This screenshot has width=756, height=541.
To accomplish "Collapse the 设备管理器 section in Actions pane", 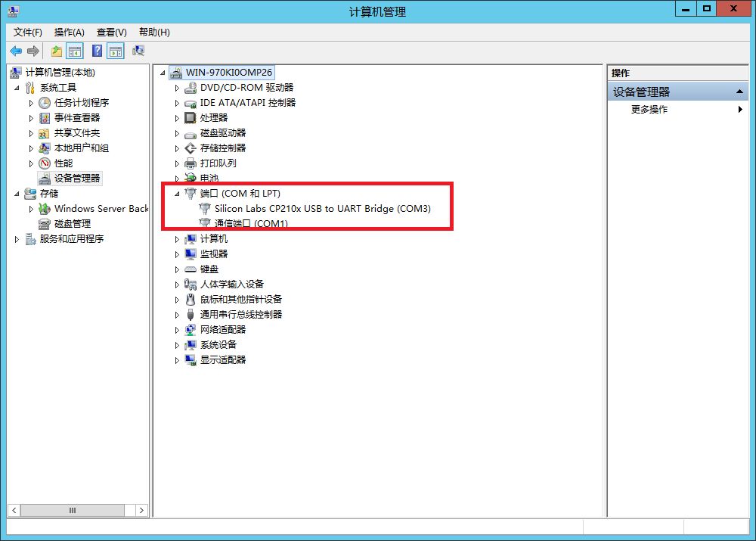I will tap(739, 92).
